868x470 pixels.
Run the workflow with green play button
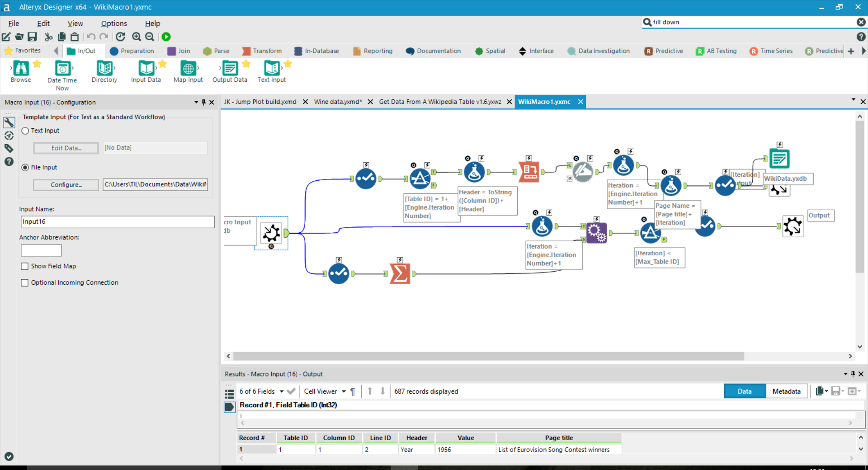166,37
